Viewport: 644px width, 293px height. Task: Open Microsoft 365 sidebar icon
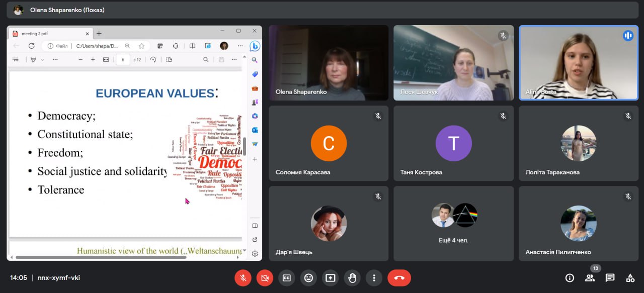(x=255, y=116)
